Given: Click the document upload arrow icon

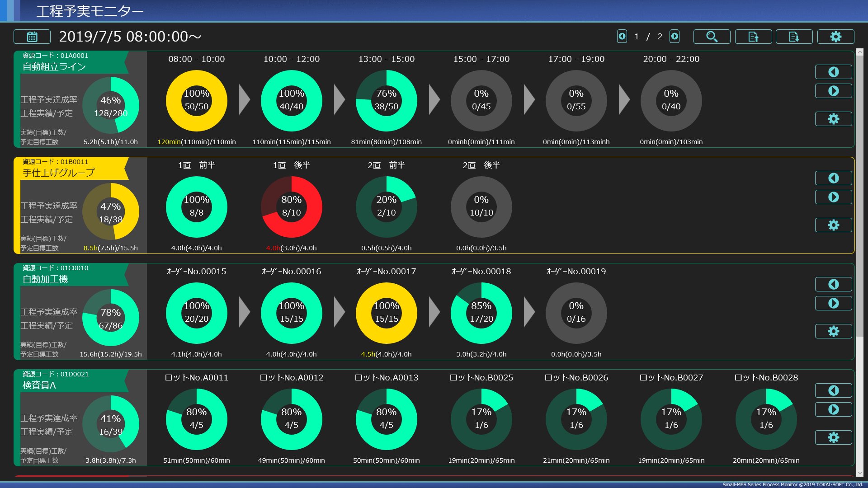Looking at the screenshot, I should coord(753,37).
